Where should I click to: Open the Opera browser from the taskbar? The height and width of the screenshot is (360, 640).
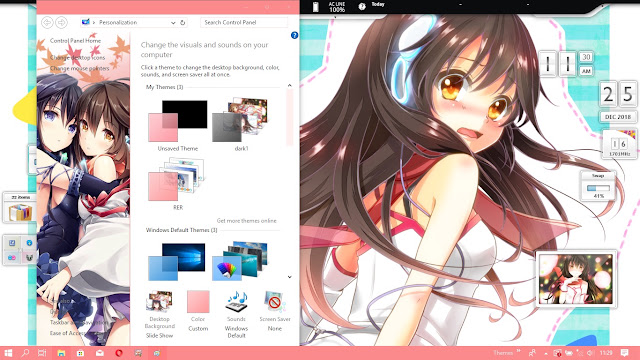pyautogui.click(x=119, y=353)
